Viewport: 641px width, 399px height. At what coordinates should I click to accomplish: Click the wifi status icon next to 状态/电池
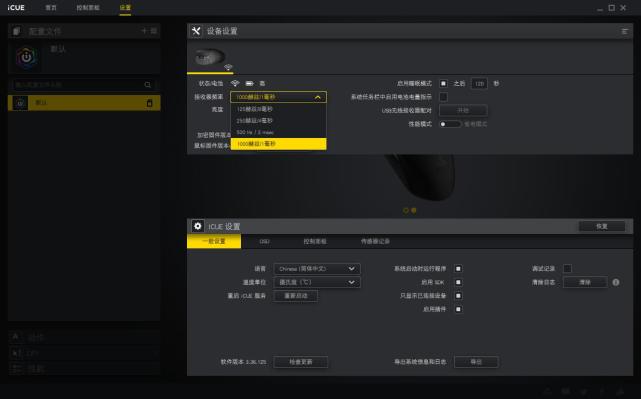[x=235, y=83]
